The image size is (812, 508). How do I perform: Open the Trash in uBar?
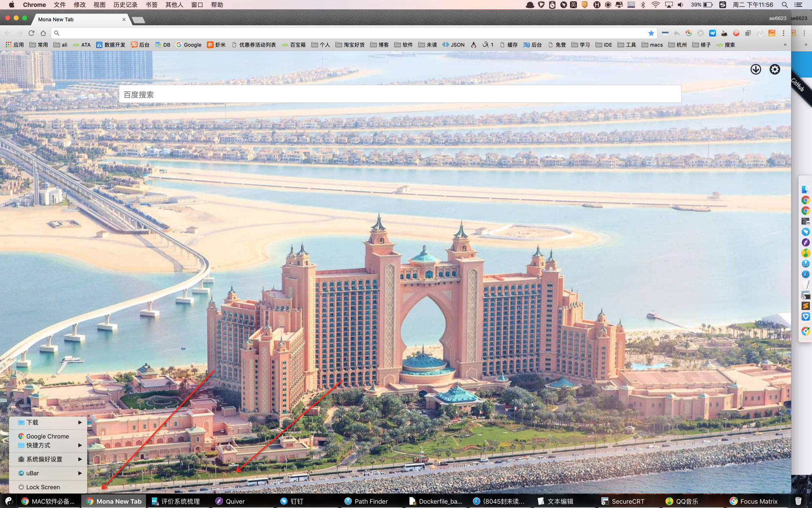(798, 501)
